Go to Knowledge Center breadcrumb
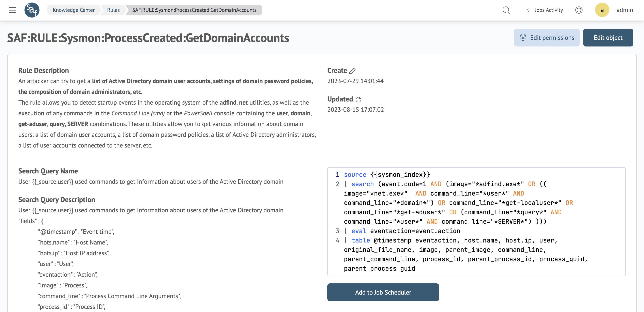 point(74,10)
